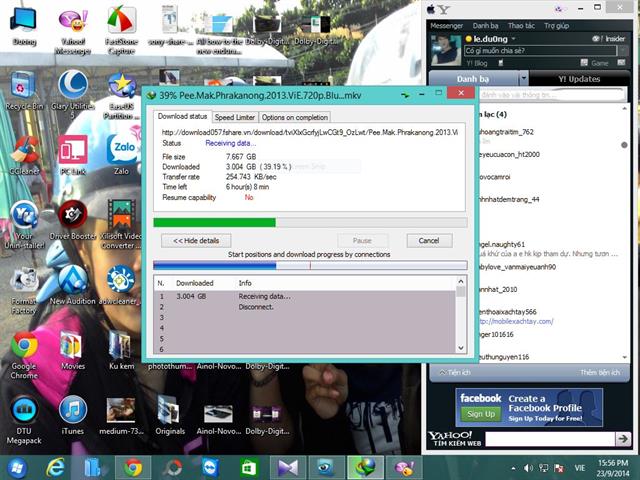
Task: Cancel the IDM download
Action: click(x=428, y=240)
